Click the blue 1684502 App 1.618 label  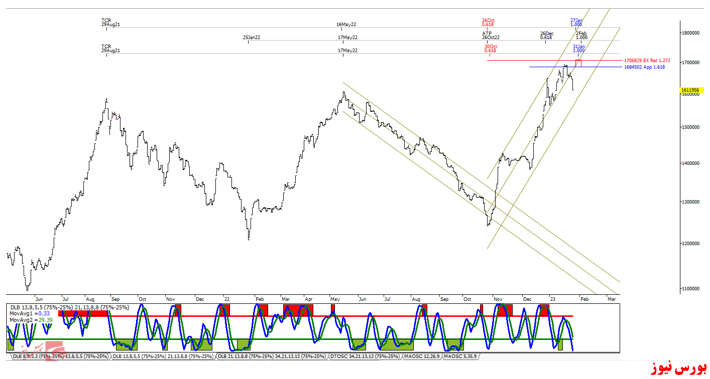point(644,67)
